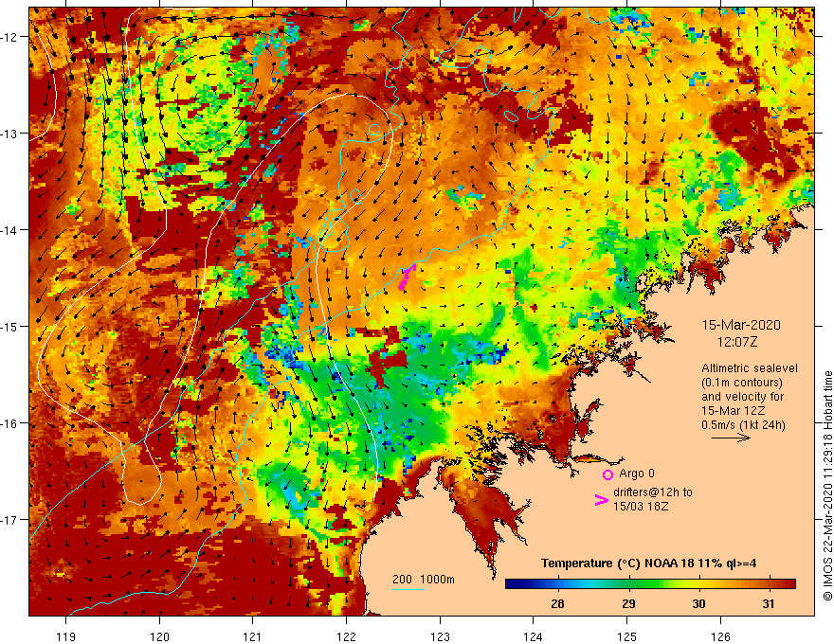The image size is (834, 644).
Task: Click the '0.5m/s (1kt 24h)' label
Action: click(x=743, y=425)
